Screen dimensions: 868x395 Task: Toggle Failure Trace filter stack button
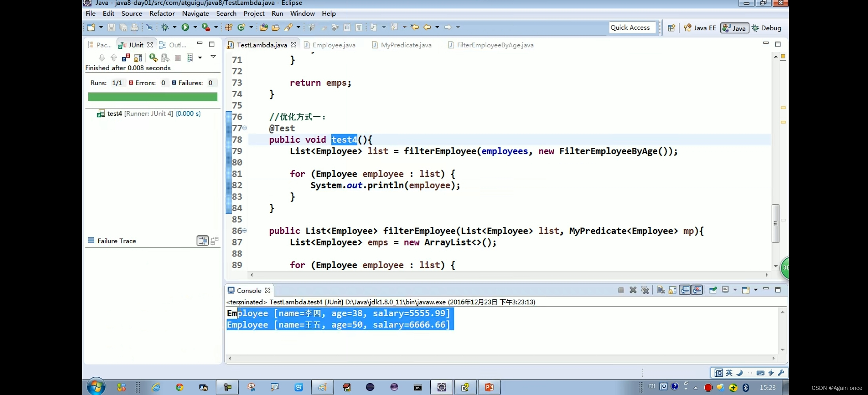202,241
